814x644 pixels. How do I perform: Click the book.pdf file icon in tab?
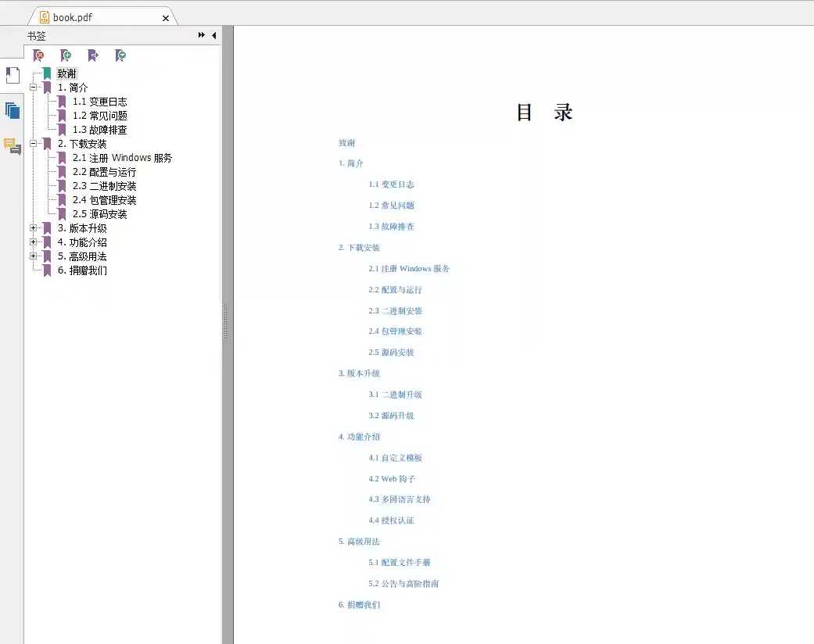click(45, 17)
